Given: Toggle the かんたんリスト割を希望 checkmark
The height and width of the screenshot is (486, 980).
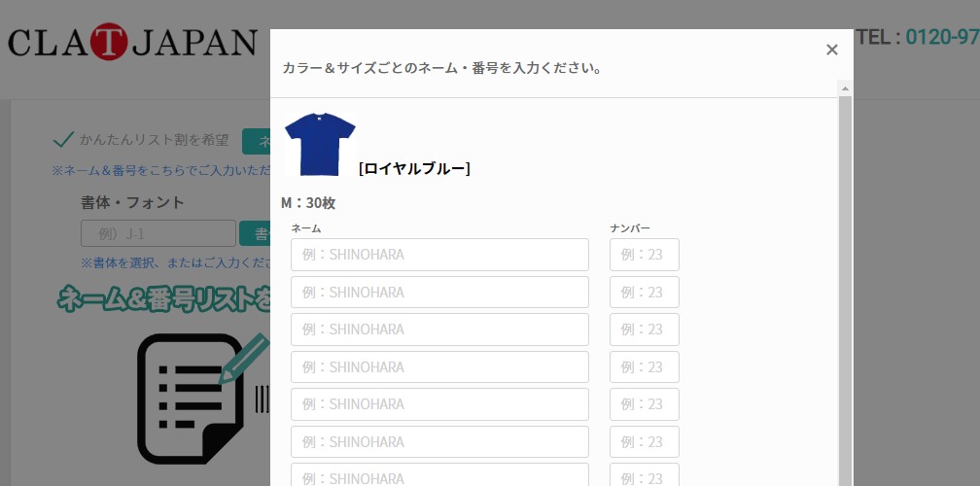Looking at the screenshot, I should pyautogui.click(x=64, y=140).
